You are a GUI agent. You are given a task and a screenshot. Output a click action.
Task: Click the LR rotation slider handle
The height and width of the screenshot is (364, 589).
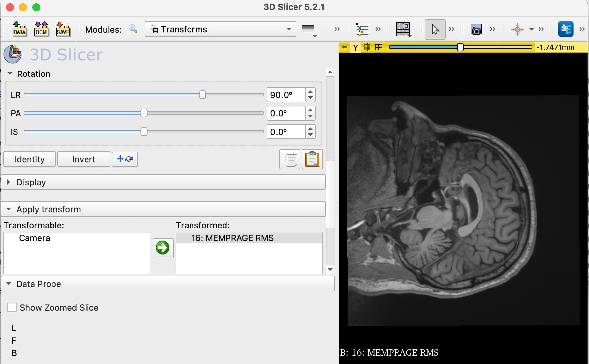pyautogui.click(x=203, y=95)
